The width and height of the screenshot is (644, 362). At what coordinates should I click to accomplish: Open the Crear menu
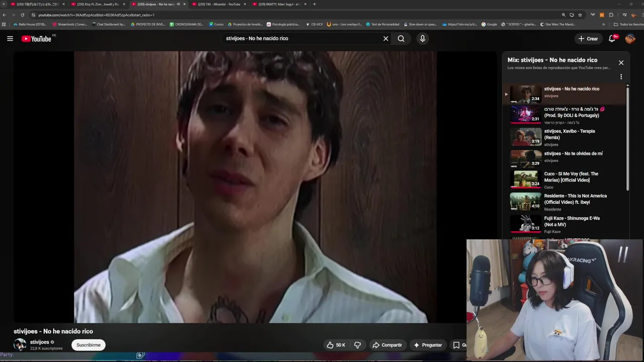(x=588, y=39)
